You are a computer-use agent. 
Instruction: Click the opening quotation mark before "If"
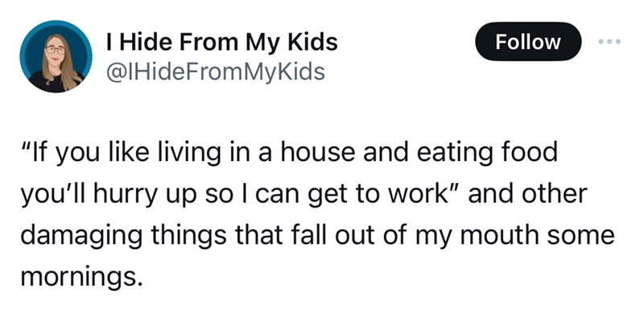point(26,147)
